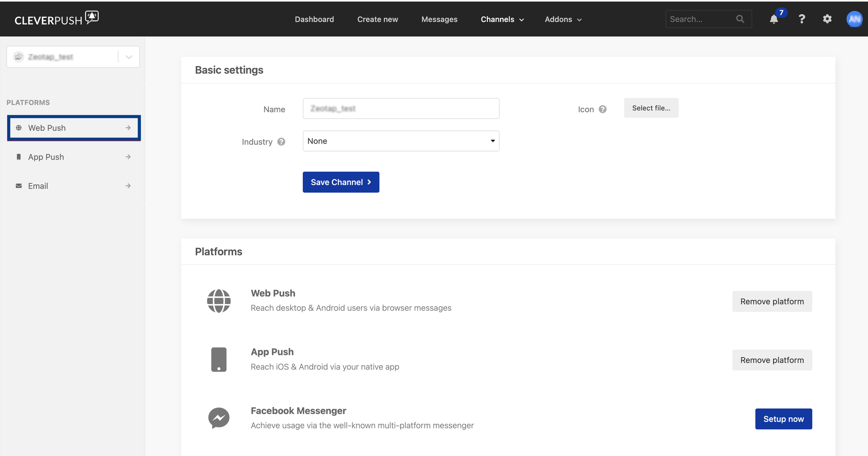
Task: Click the PLATFORMS sidebar label
Action: pyautogui.click(x=28, y=102)
